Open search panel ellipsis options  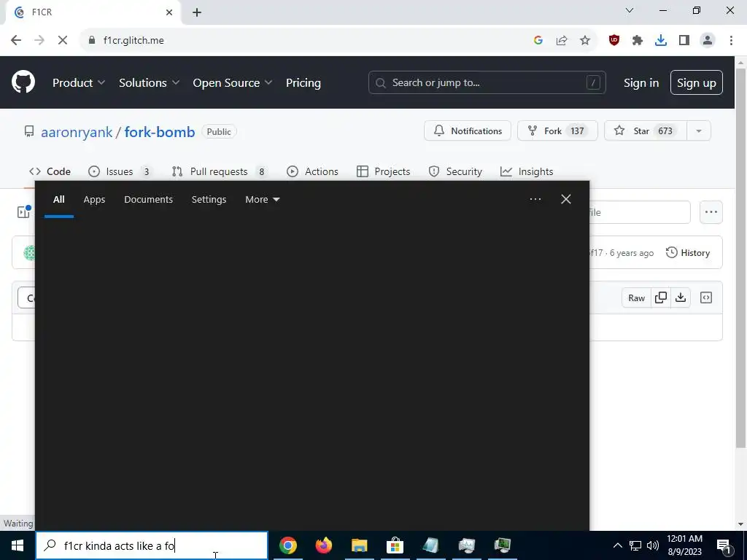[535, 199]
